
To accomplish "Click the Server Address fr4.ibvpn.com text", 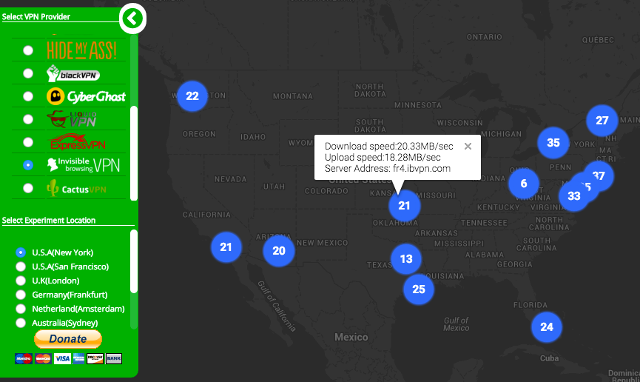I will 387,169.
